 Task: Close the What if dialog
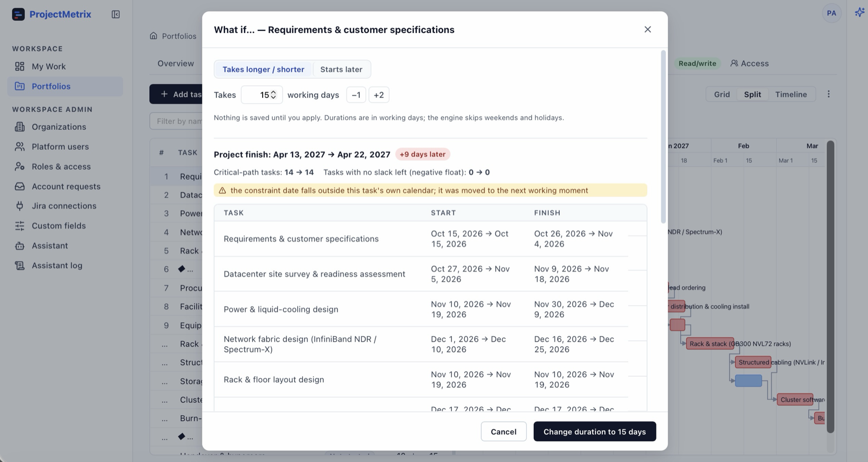click(648, 29)
